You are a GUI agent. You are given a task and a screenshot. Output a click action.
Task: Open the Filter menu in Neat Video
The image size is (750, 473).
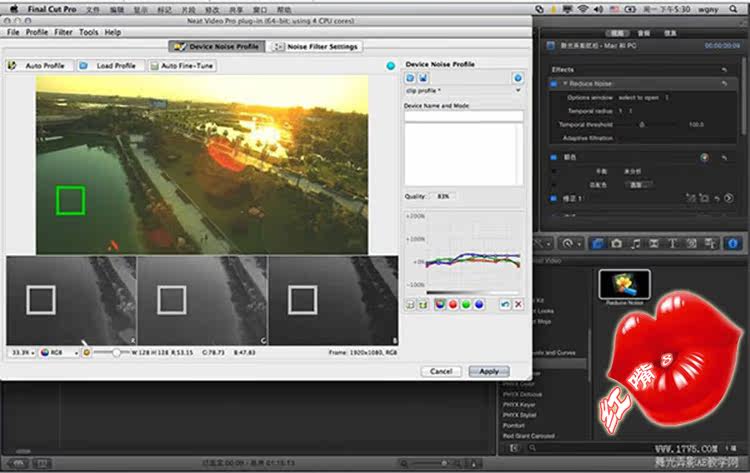pyautogui.click(x=63, y=32)
